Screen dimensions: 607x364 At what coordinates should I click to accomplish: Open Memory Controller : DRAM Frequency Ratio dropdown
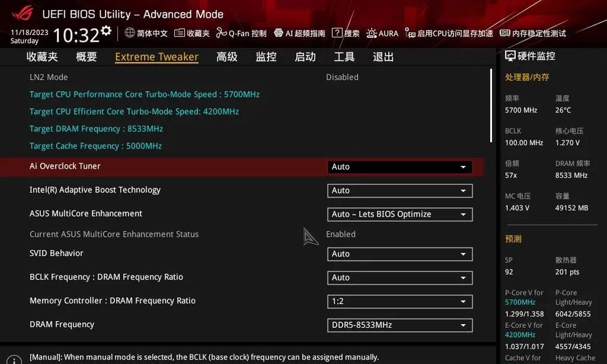pos(400,302)
